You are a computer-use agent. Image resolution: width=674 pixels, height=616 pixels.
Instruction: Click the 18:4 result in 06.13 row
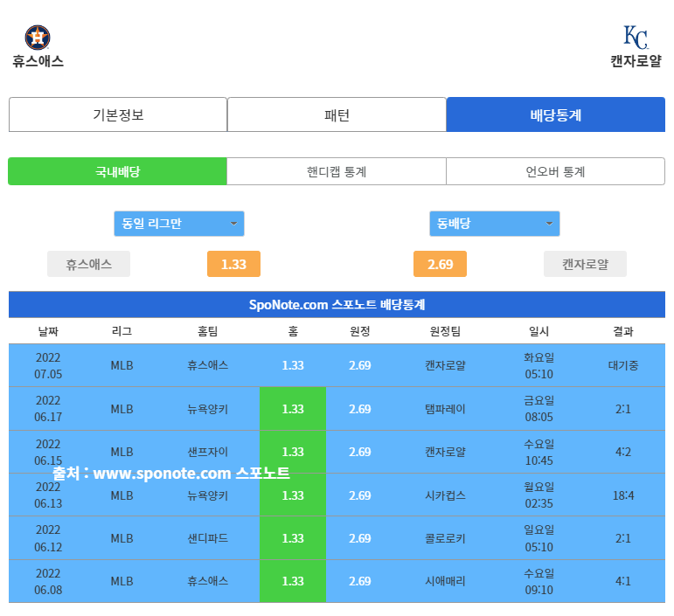pos(623,495)
